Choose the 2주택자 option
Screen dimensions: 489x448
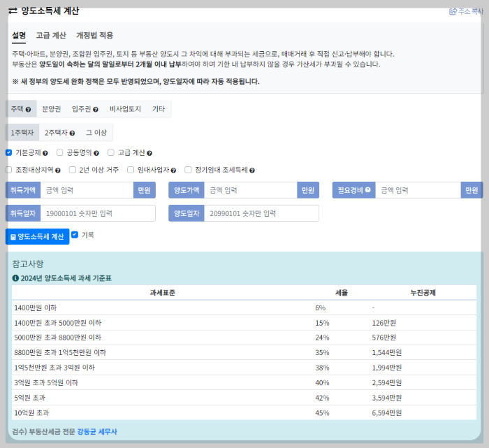59,133
